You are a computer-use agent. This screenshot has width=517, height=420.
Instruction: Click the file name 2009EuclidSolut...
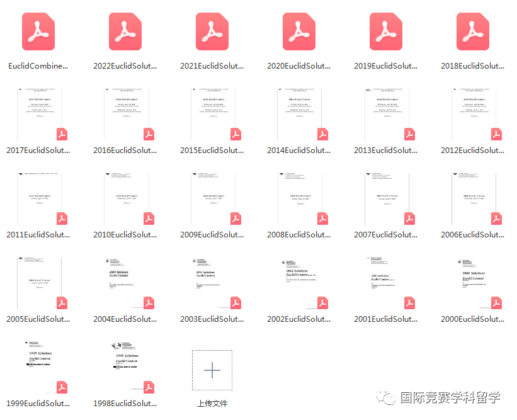pos(212,235)
